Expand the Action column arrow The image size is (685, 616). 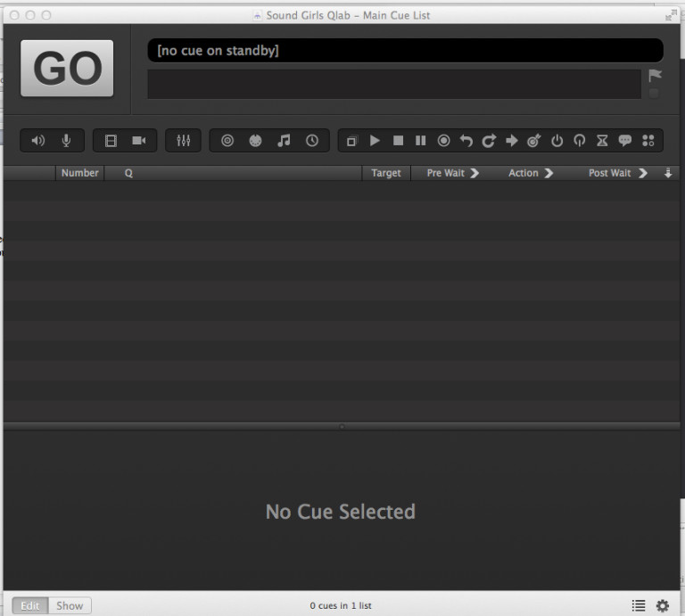tap(549, 173)
